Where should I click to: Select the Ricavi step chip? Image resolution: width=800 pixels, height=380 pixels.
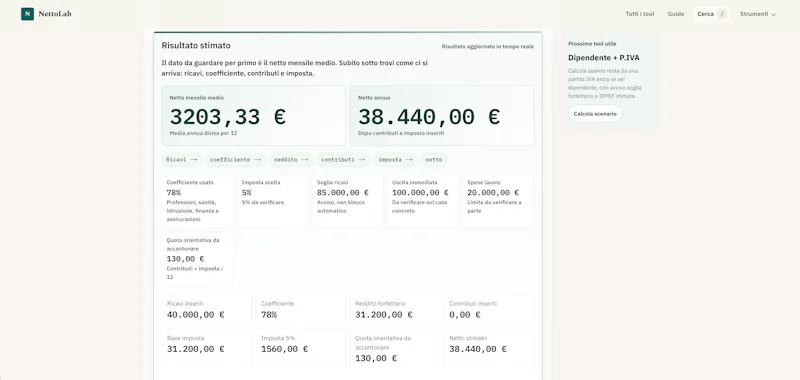pos(182,160)
